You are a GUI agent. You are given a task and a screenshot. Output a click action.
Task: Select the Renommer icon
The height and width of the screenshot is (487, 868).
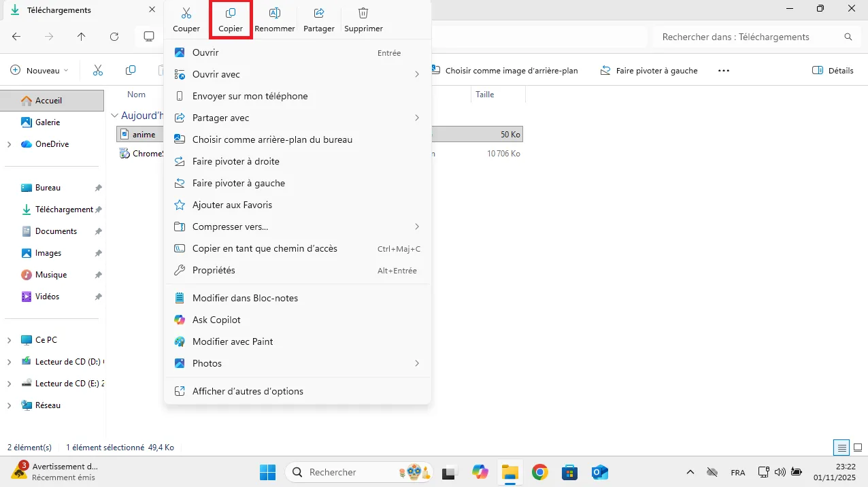point(274,18)
